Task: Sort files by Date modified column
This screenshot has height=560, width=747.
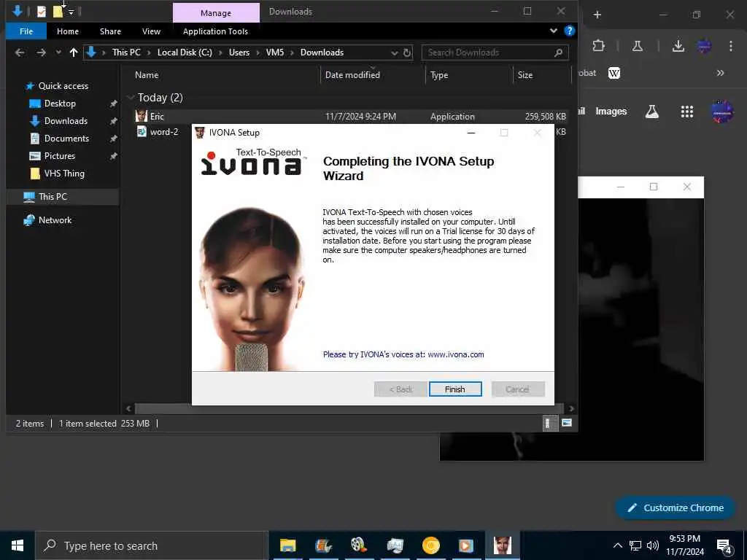Action: click(352, 75)
